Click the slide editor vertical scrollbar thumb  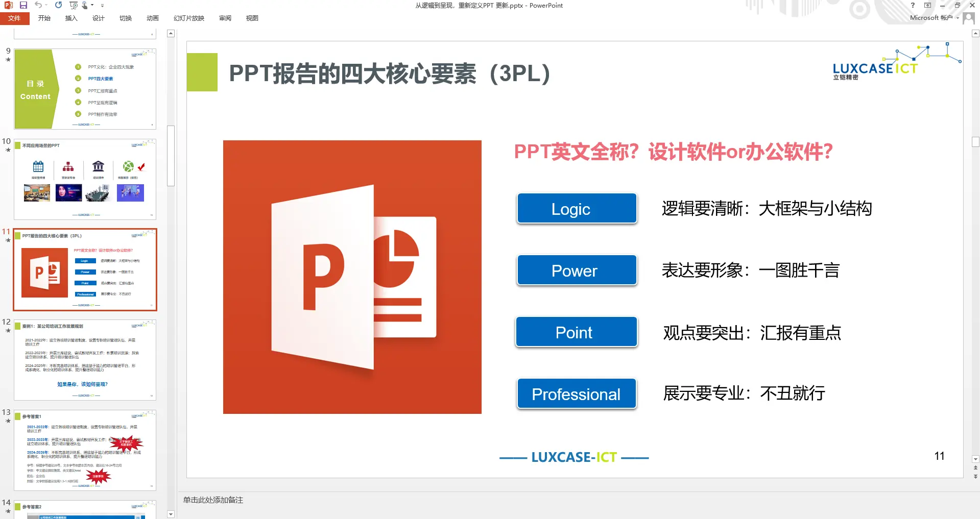pyautogui.click(x=975, y=142)
